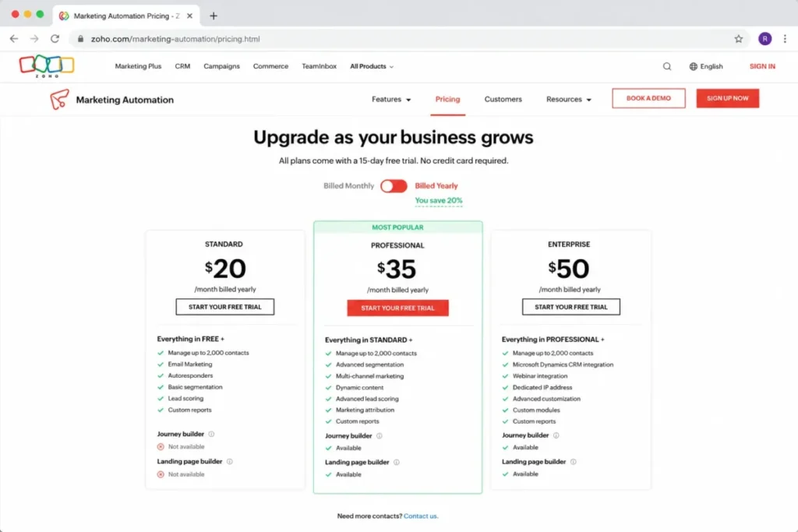
Task: Click info icon beside Standard Journey builder
Action: [x=211, y=434]
